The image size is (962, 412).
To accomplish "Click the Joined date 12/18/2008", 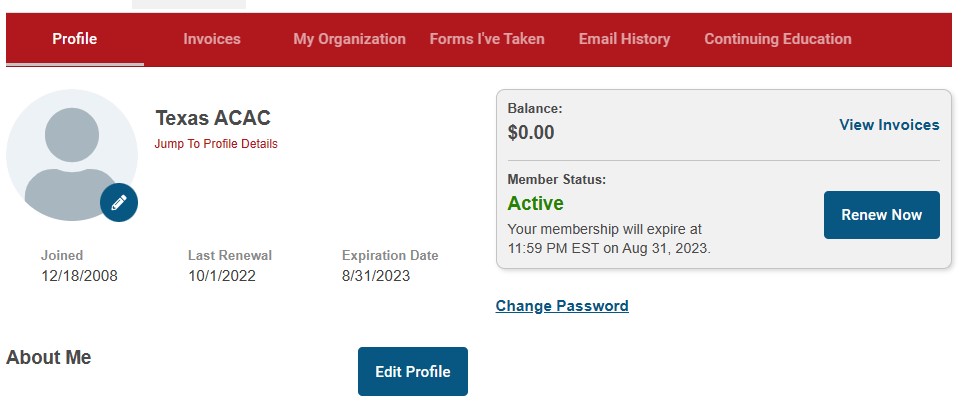I will (79, 276).
